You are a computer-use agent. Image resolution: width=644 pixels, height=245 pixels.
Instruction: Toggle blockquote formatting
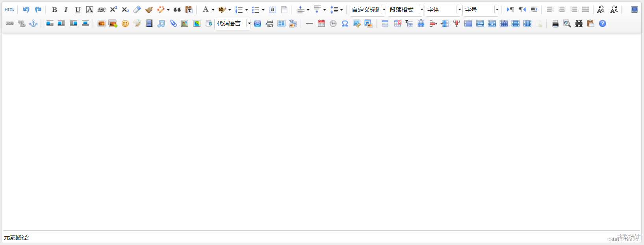tap(177, 9)
